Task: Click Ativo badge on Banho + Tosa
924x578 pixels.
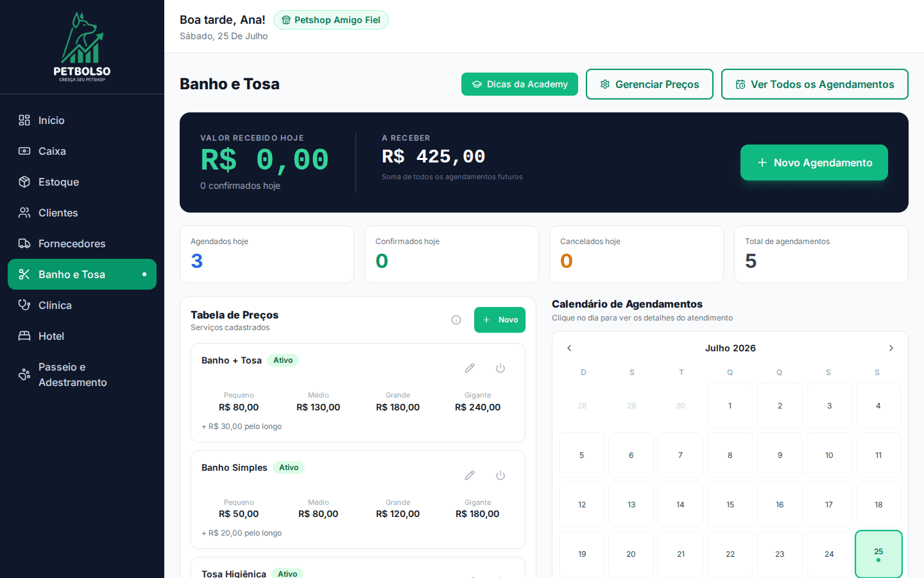Action: click(x=283, y=360)
